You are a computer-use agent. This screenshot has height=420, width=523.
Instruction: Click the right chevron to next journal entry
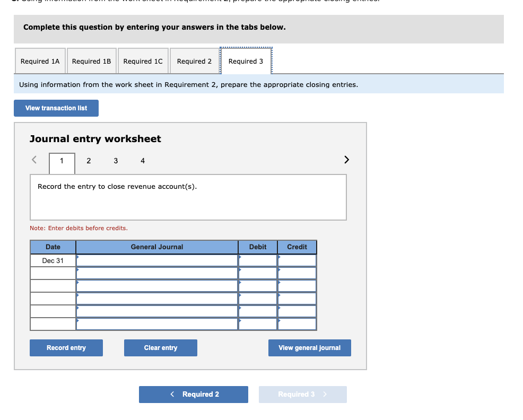[346, 159]
